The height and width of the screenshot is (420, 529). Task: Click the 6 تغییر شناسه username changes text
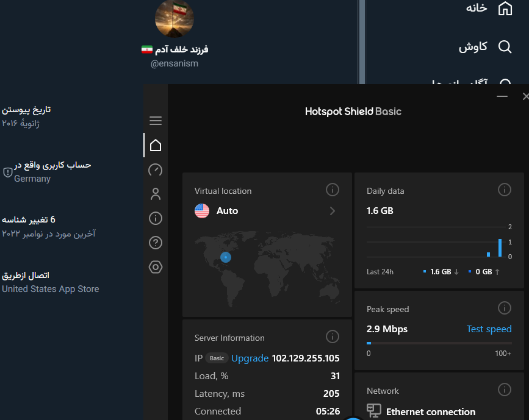[29, 220]
